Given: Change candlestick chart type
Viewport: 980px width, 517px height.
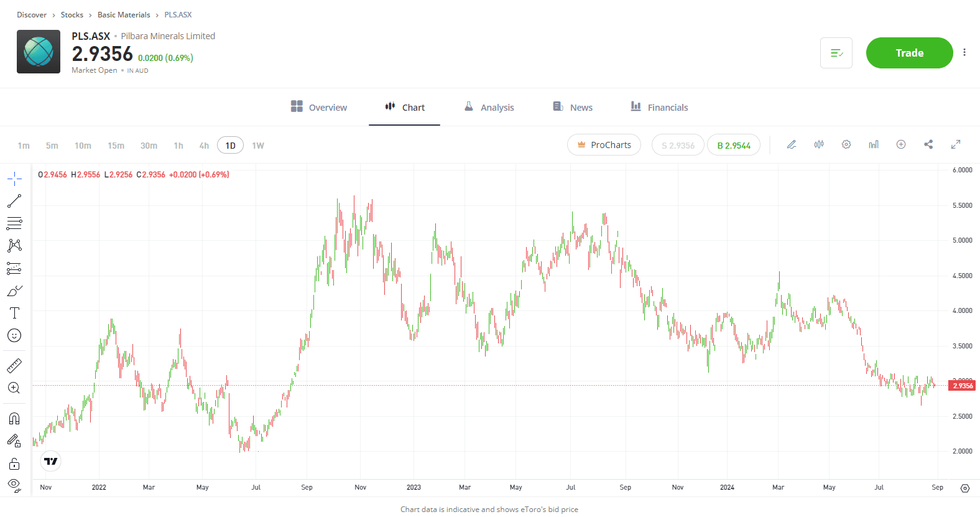Looking at the screenshot, I should pyautogui.click(x=819, y=144).
